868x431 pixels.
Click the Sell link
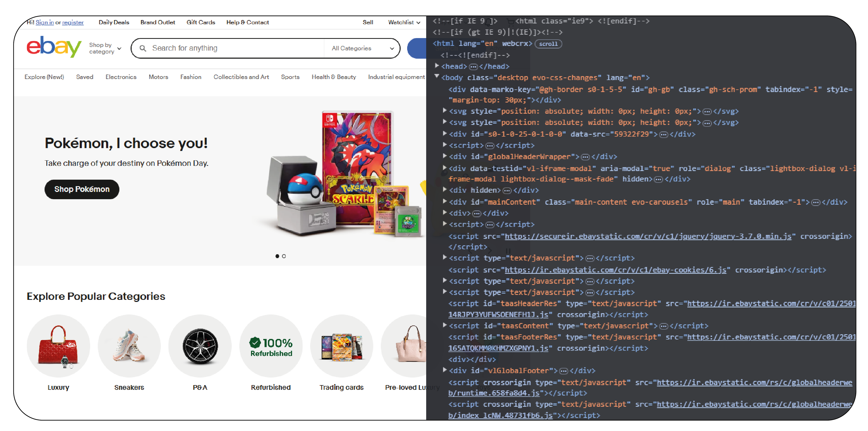(368, 22)
